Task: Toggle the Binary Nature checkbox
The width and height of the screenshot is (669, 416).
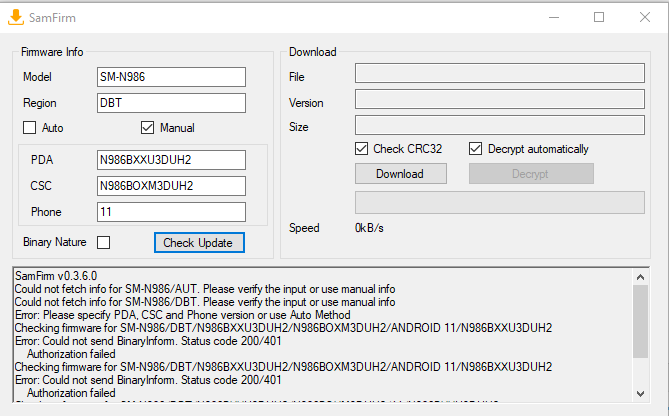Action: click(x=103, y=242)
